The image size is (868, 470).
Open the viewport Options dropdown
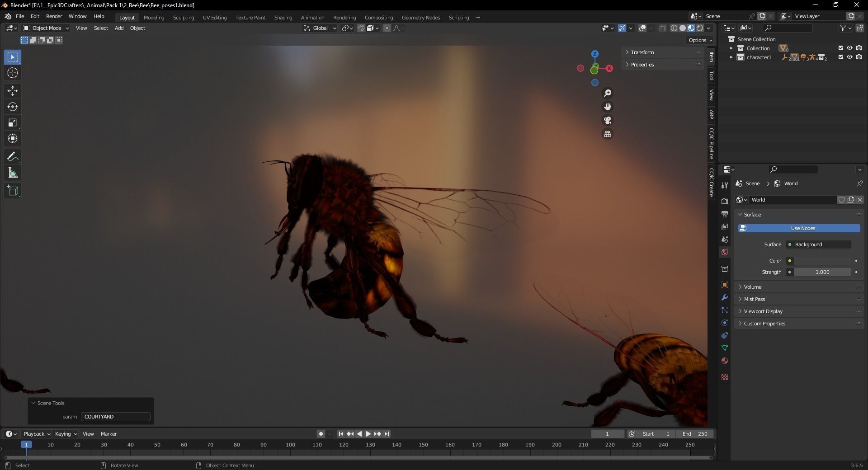tap(700, 40)
